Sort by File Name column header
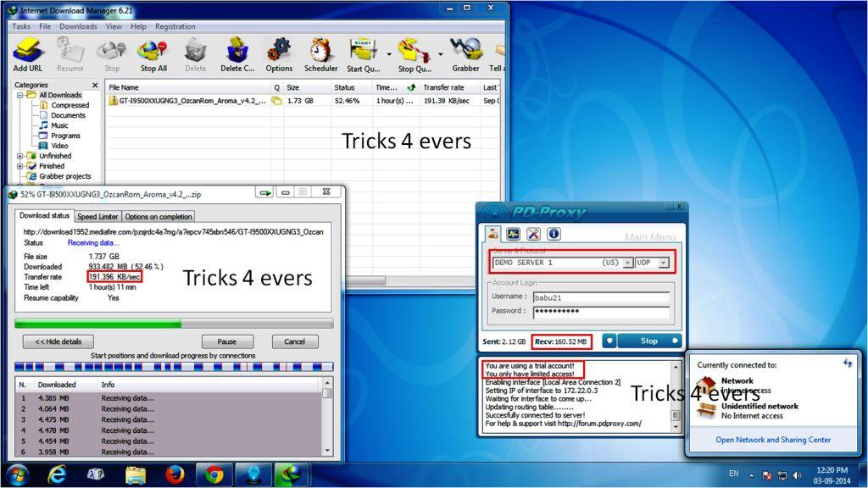Image resolution: width=868 pixels, height=488 pixels. point(187,87)
